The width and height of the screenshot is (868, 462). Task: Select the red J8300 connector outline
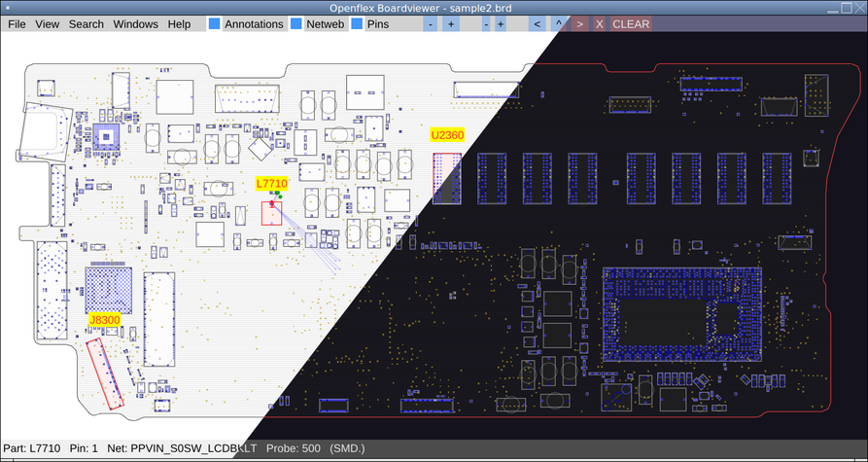click(x=105, y=373)
